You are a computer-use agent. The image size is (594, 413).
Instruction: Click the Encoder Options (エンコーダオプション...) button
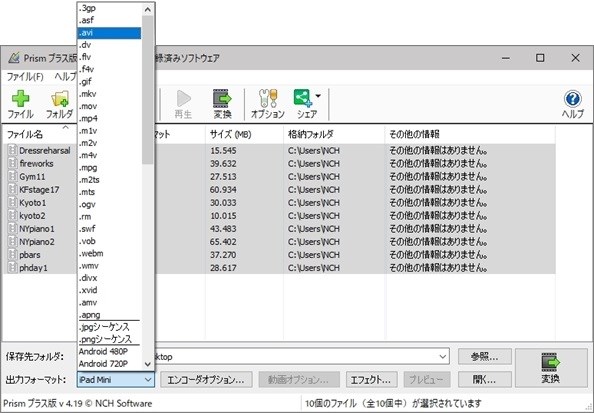206,380
